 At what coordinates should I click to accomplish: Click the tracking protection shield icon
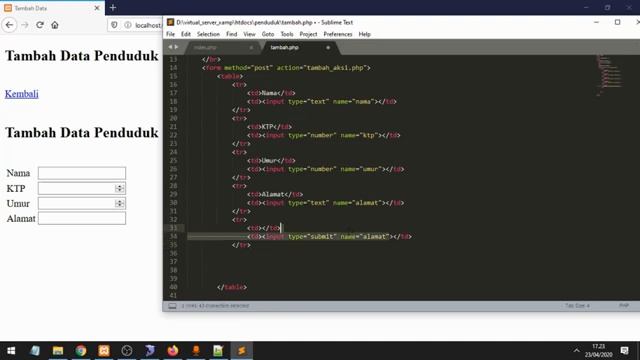pos(114,25)
